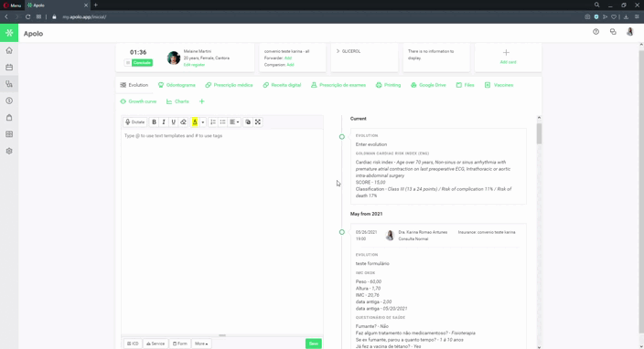Viewport: 644px width, 349px height.
Task: Click the history panel scrollbar thumb
Action: tap(539, 133)
